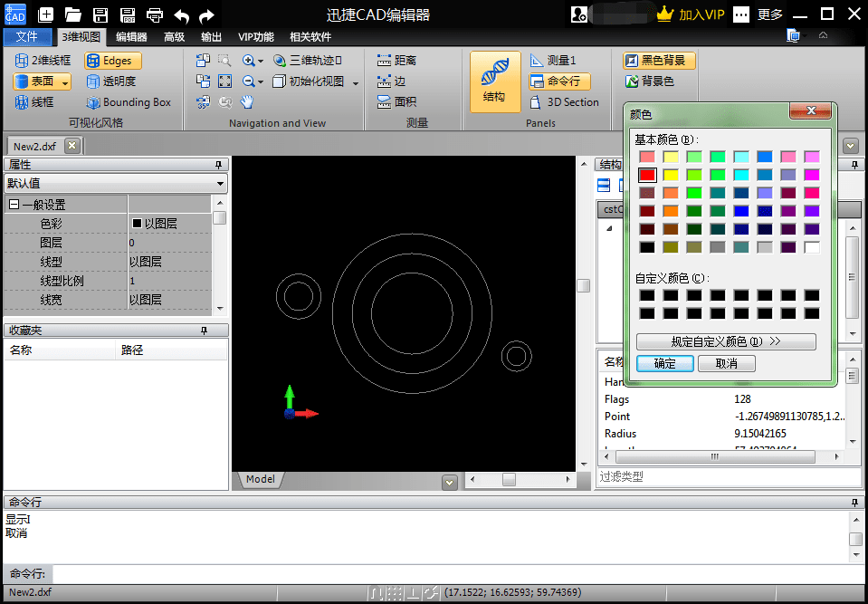
Task: Toggle the 黑色背景 black background option
Action: coord(659,61)
